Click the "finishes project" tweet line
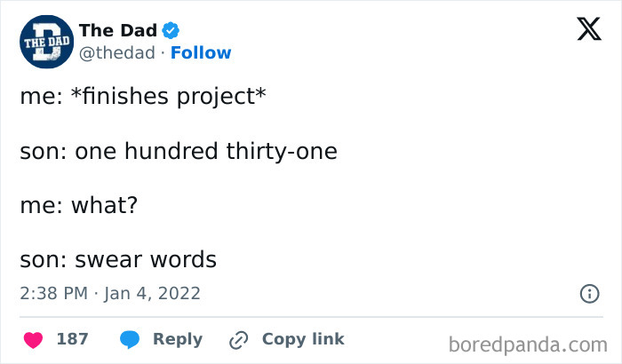The image size is (622, 364). (143, 98)
